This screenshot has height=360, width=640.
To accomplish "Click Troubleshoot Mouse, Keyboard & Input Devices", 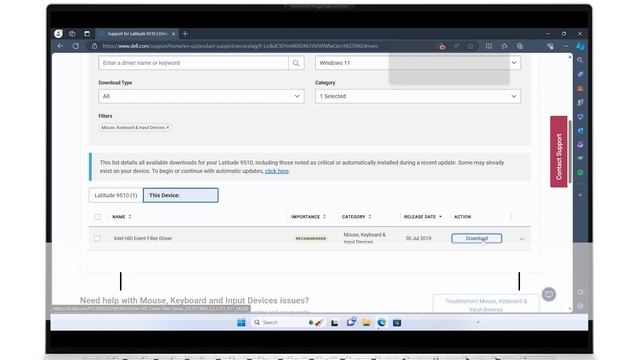I will (x=486, y=305).
